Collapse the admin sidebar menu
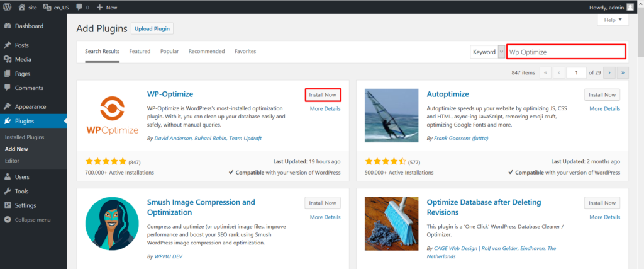 click(x=33, y=220)
